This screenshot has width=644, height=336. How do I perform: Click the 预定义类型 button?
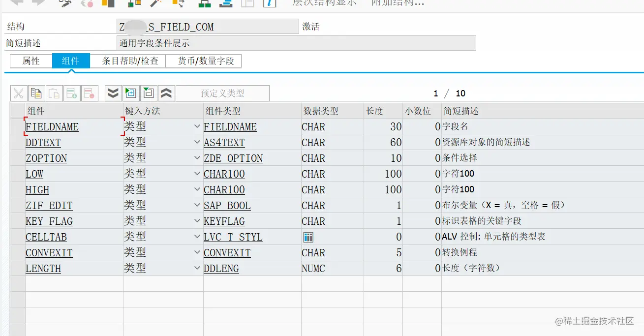(222, 93)
